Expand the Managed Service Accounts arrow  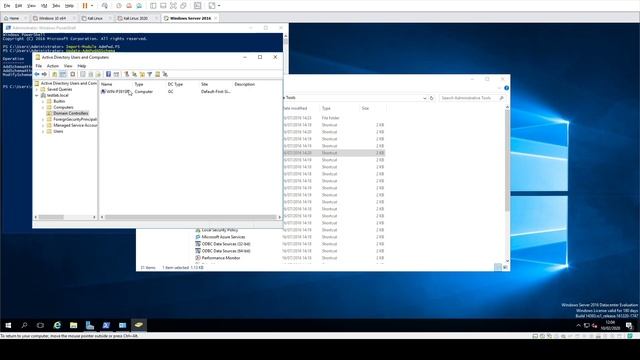coord(43,126)
